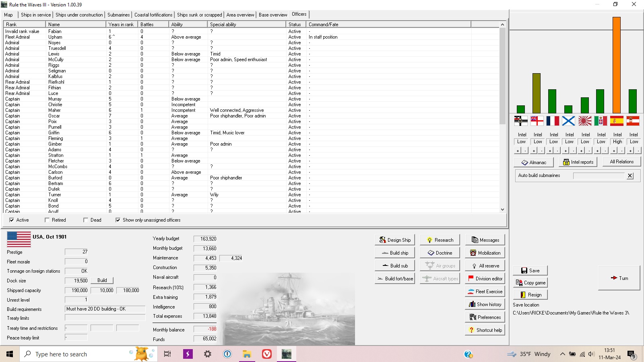
Task: Click the Japanese rising sun flag icon
Action: pos(585,121)
